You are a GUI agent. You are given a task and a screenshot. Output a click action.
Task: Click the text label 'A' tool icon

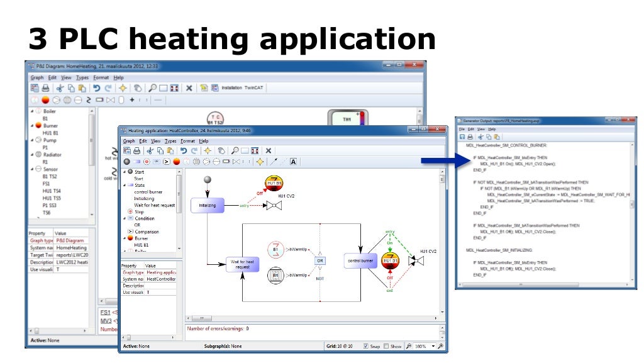(x=293, y=162)
